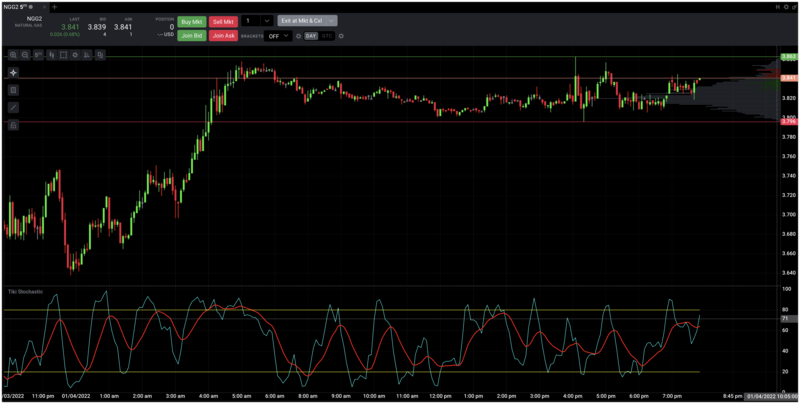Open the indicators icon in chart toolbar
Screen dimensions: 800x404
(x=87, y=55)
